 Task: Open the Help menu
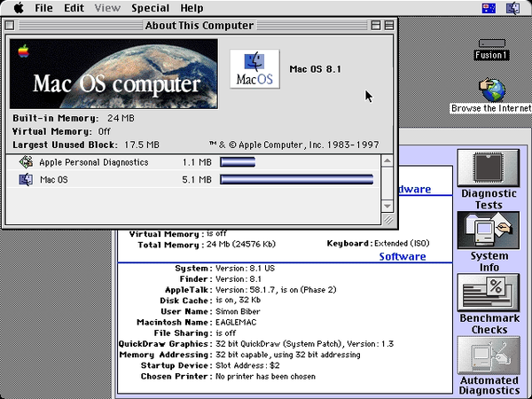[192, 8]
